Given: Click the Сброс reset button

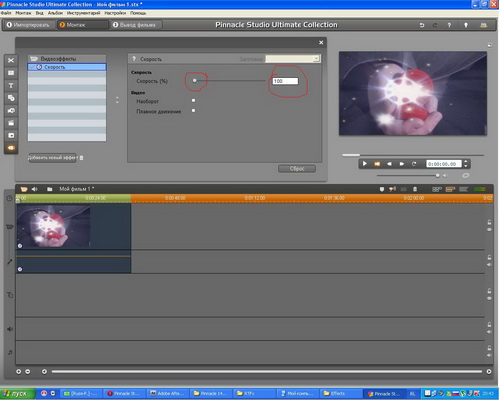Looking at the screenshot, I should (x=297, y=169).
